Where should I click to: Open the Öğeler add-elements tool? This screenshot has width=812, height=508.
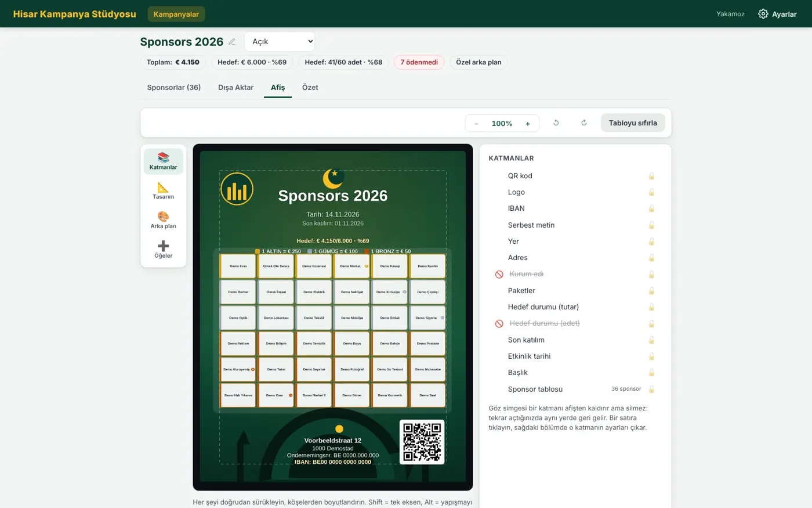(x=163, y=250)
